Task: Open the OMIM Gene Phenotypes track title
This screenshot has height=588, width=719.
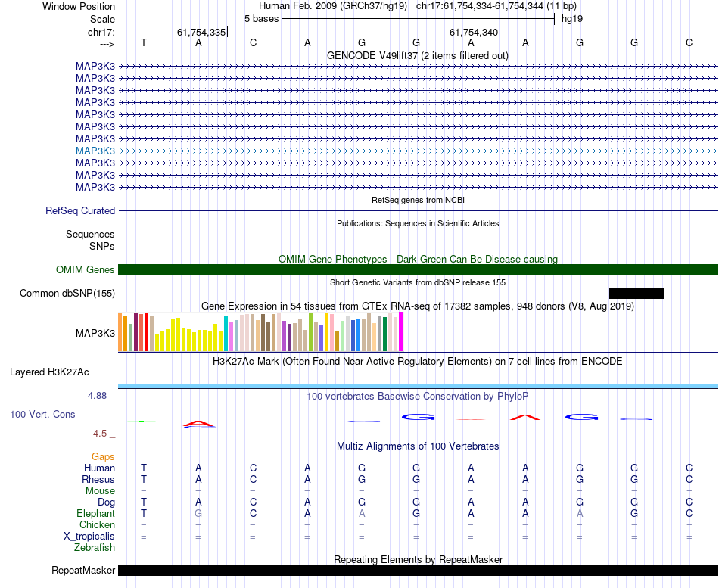Action: coord(418,259)
